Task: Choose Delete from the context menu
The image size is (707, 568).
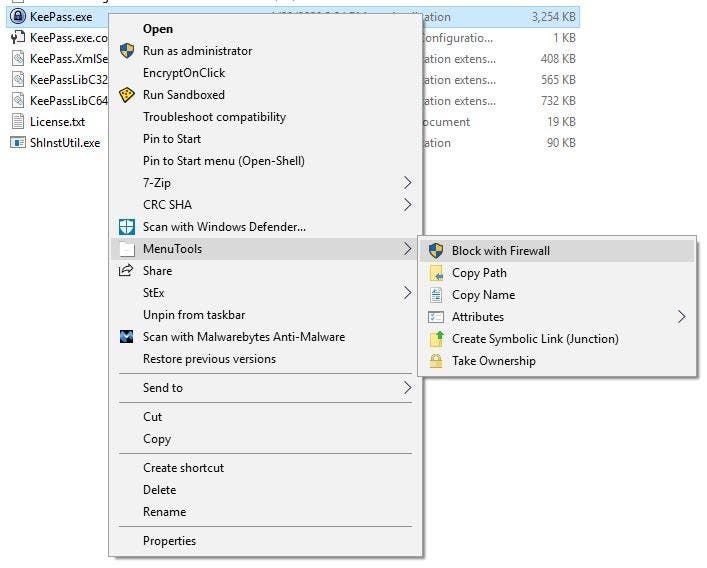Action: point(266,490)
